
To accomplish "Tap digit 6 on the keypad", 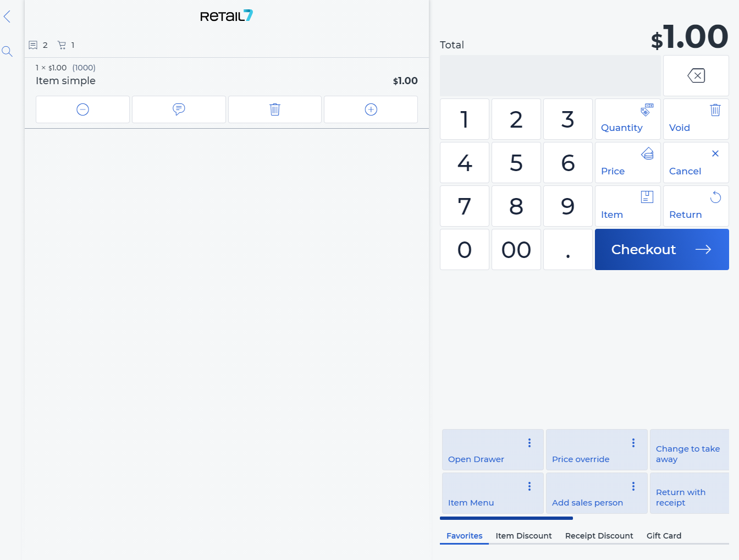I will pyautogui.click(x=568, y=162).
